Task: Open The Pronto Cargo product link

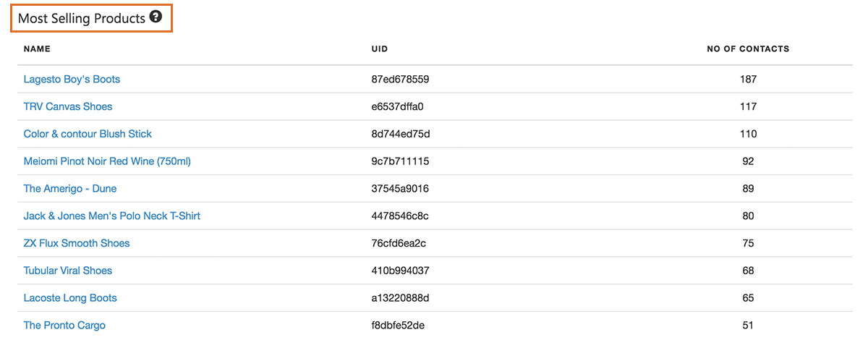Action: (64, 326)
